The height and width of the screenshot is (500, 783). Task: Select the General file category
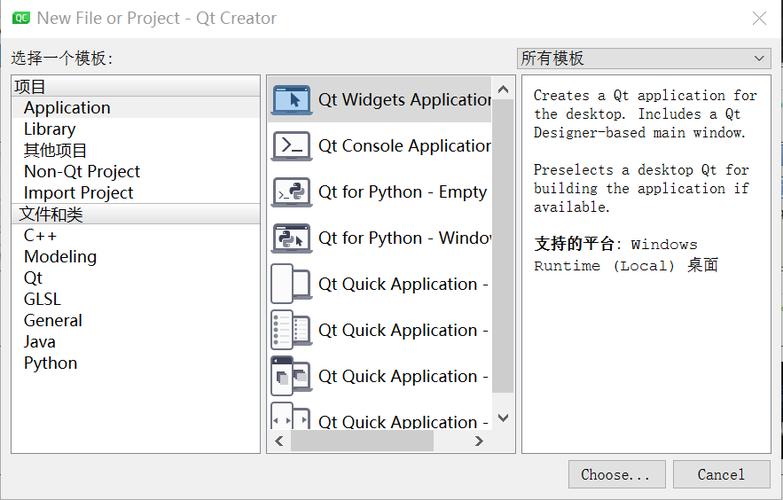[136, 320]
